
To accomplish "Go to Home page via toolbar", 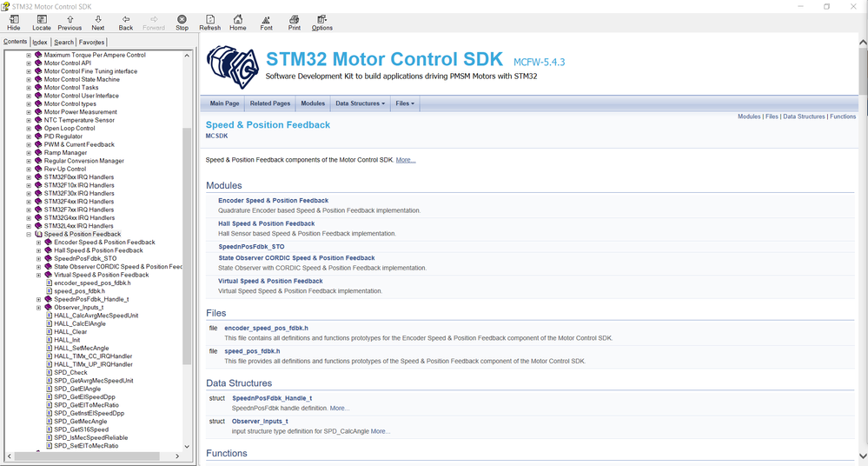I will point(237,23).
